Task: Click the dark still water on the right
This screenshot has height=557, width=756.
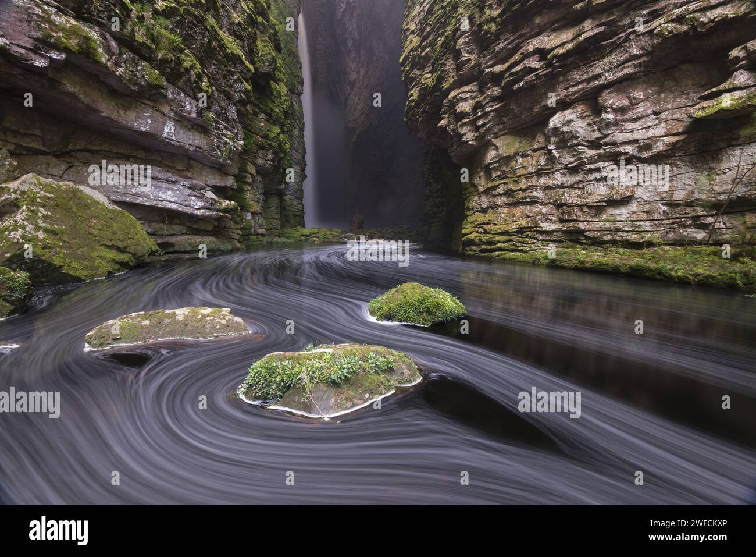Action: click(x=611, y=349)
